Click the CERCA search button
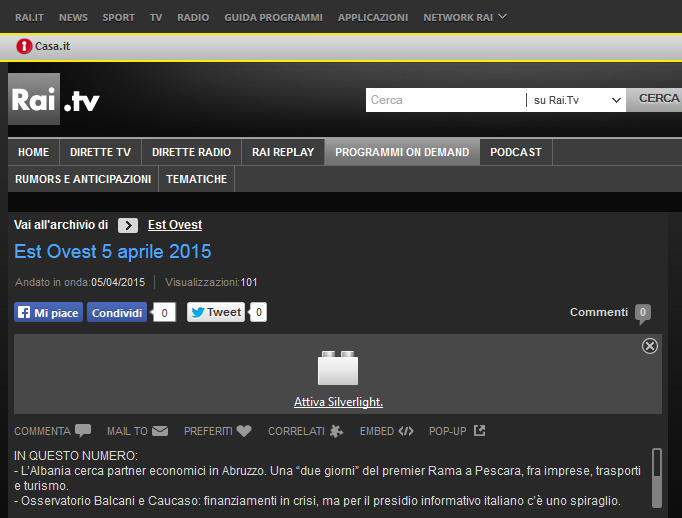Image resolution: width=682 pixels, height=518 pixels. 654,99
